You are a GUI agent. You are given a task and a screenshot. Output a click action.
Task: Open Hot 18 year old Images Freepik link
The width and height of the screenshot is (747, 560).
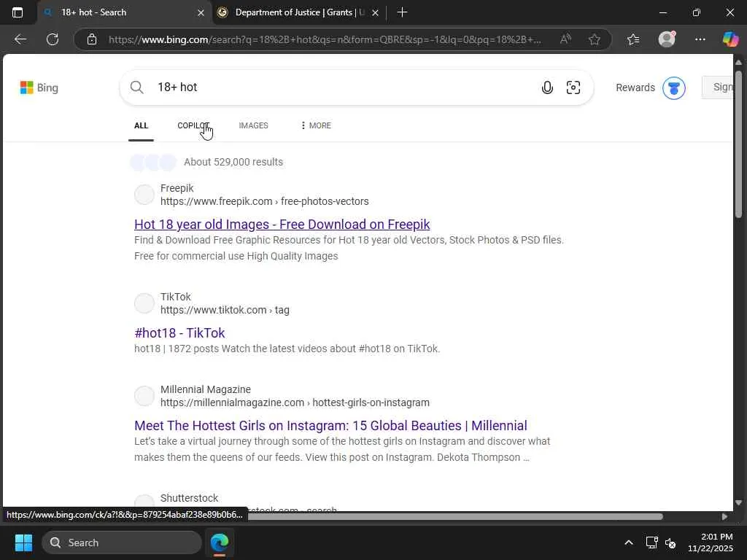pyautogui.click(x=282, y=225)
